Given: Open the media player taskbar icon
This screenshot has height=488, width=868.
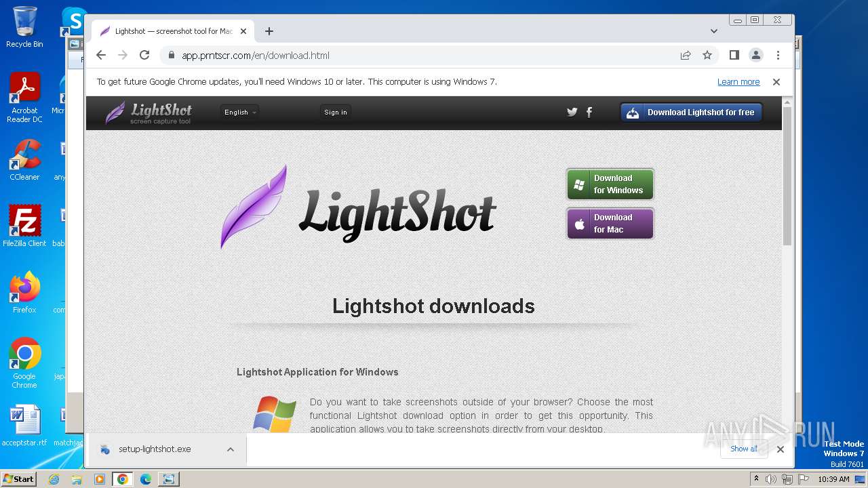Looking at the screenshot, I should coord(100,479).
